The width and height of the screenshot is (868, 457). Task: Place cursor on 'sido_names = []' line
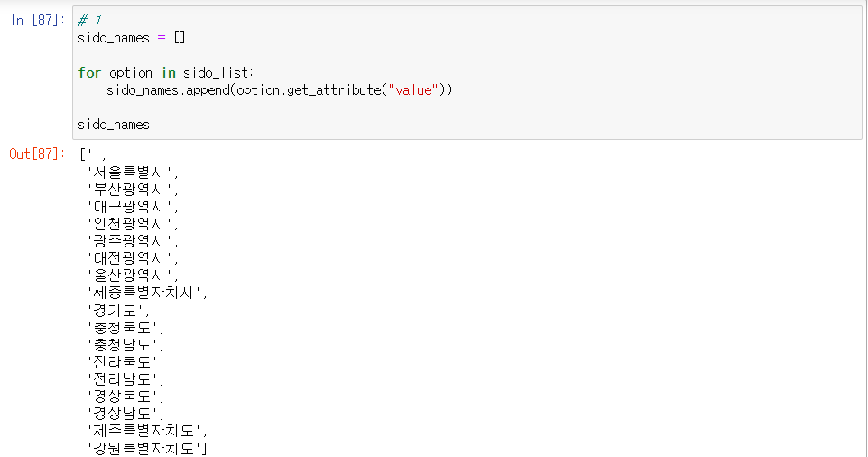[132, 38]
